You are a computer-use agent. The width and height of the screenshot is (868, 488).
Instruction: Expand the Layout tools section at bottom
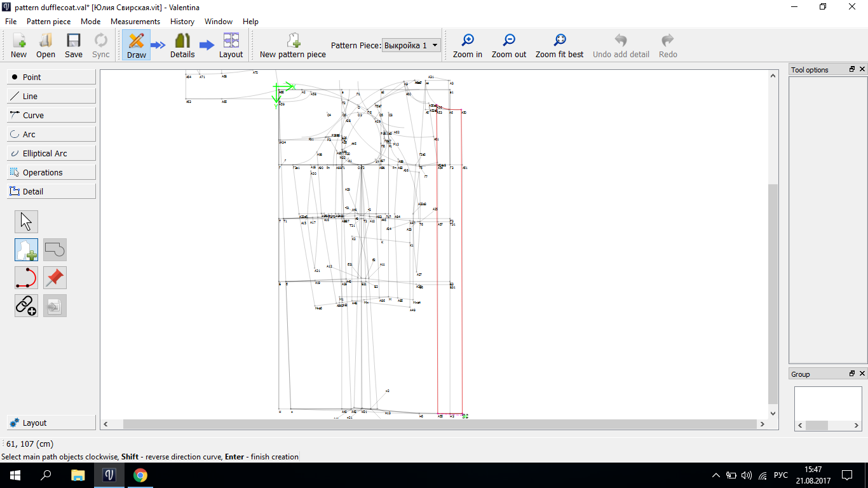pyautogui.click(x=51, y=423)
